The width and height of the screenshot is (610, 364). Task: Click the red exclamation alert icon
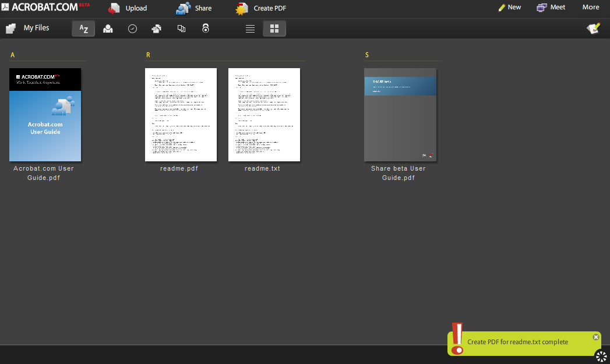457,338
